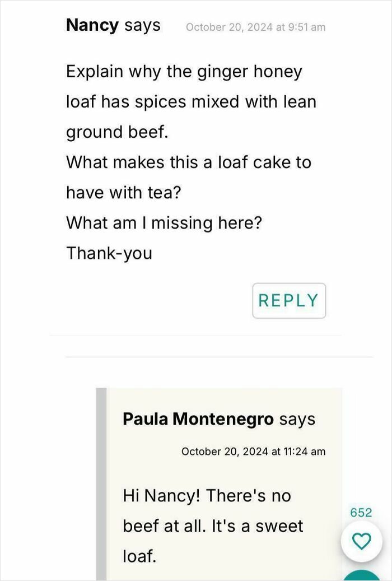
Task: Tap the white circle behind the heart icon
Action: click(x=361, y=542)
